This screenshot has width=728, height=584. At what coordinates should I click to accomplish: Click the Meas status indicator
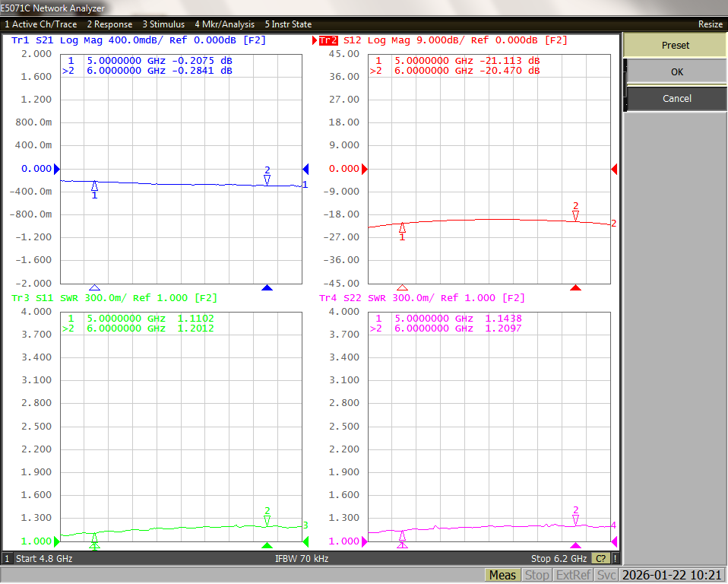coord(502,575)
